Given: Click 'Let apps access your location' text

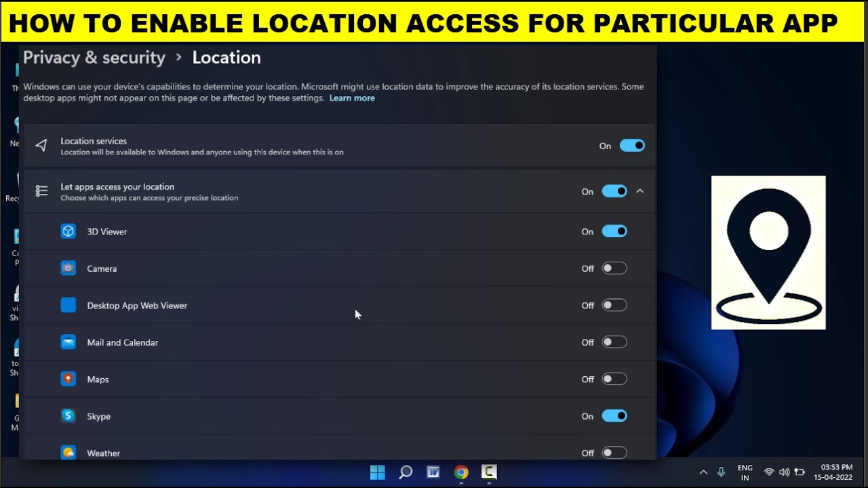Looking at the screenshot, I should (x=117, y=186).
